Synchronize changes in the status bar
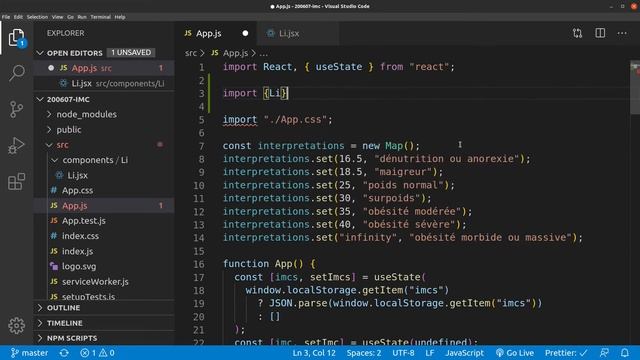Image resolution: width=640 pixels, height=360 pixels. click(64, 353)
